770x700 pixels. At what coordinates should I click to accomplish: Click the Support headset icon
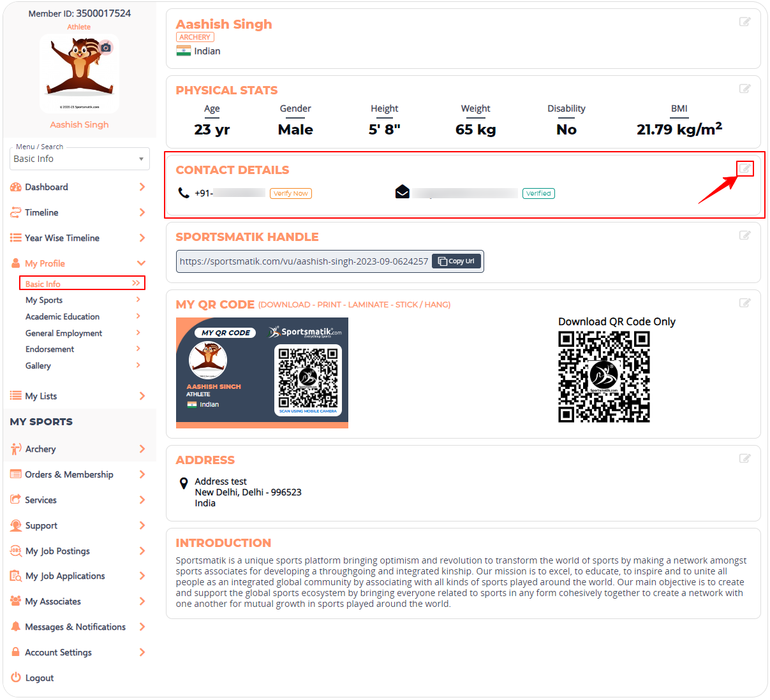click(x=16, y=525)
